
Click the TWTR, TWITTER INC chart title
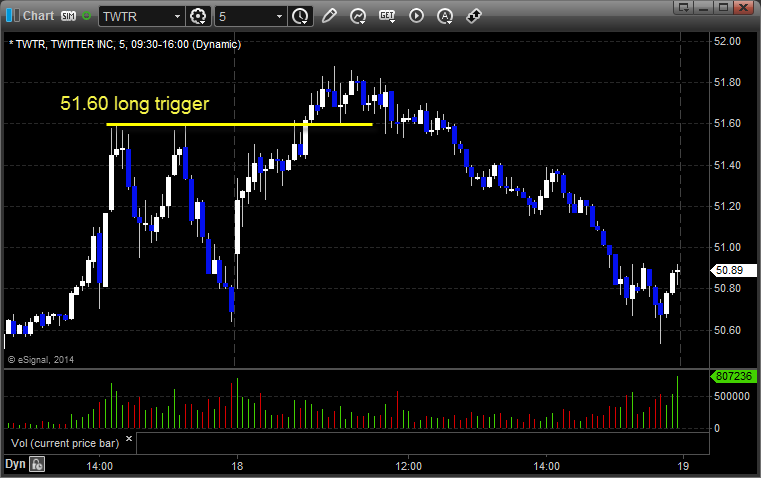[125, 44]
